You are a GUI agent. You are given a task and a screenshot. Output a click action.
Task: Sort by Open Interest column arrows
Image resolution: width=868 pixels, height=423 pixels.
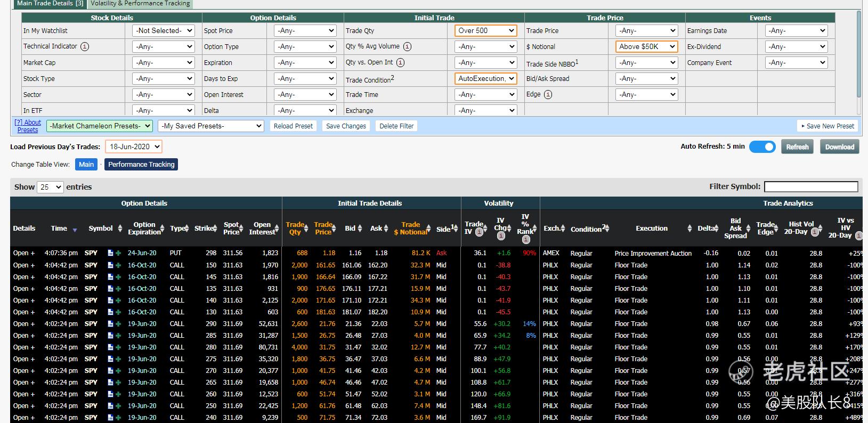tap(277, 229)
